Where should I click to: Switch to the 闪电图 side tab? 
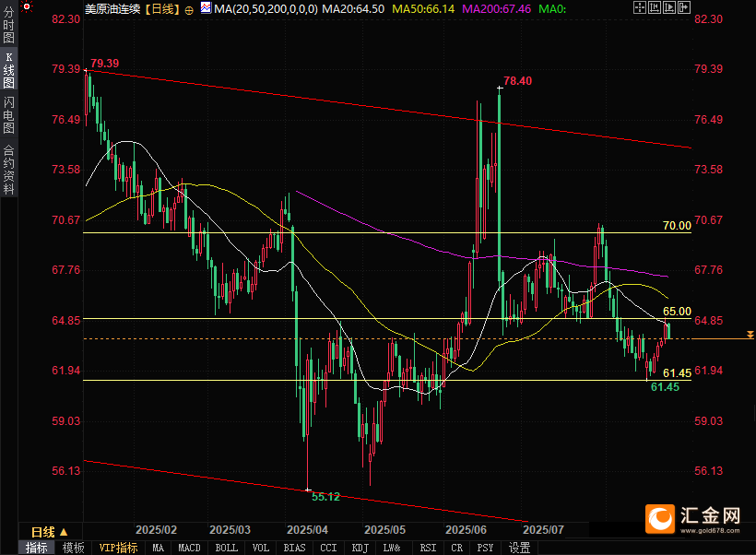point(8,114)
